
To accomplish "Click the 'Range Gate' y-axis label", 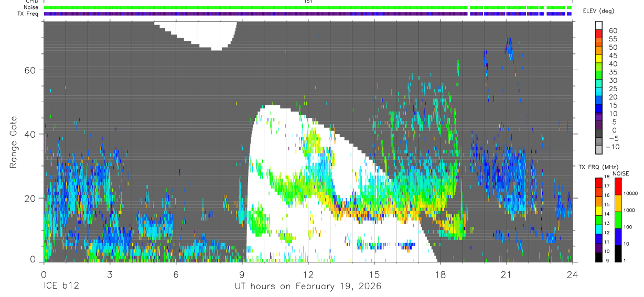I will (x=13, y=141).
